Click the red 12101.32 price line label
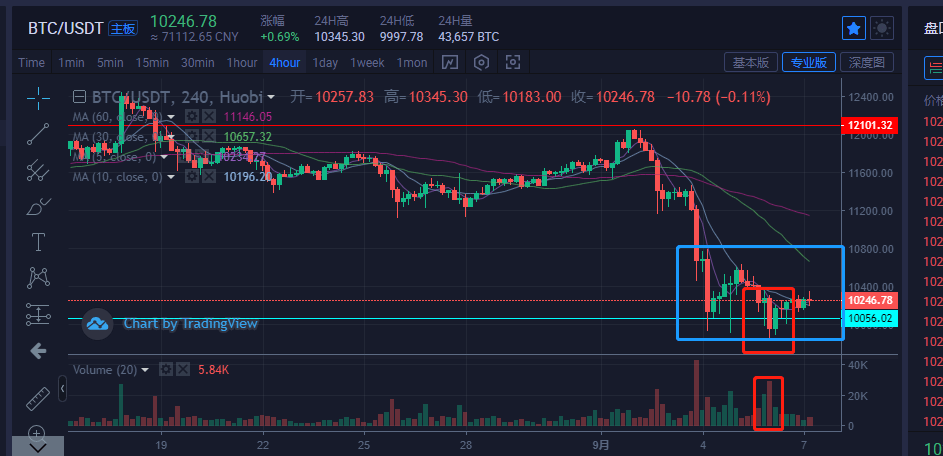 (x=870, y=126)
